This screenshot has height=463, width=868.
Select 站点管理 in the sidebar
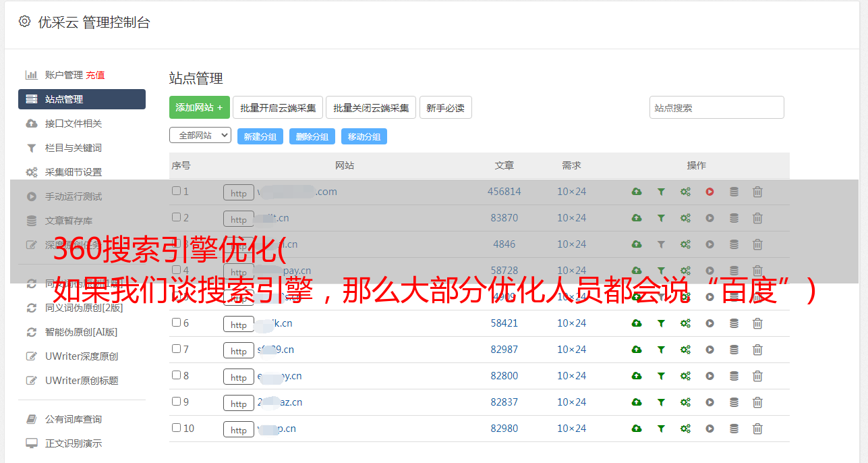82,99
